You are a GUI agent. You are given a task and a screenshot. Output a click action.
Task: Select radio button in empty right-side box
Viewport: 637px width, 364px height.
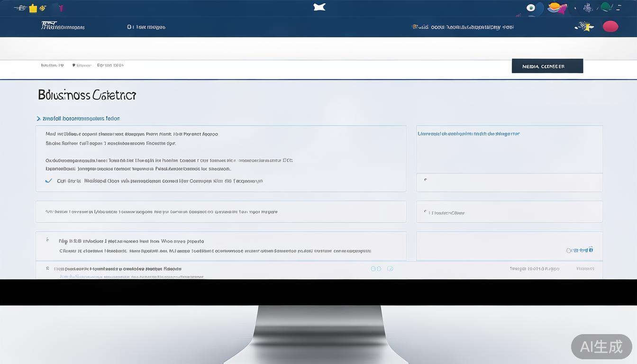pos(426,180)
